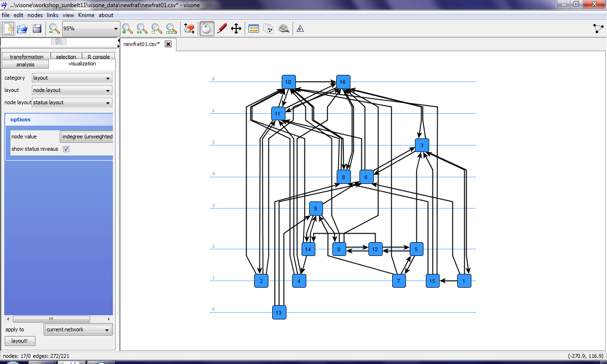Activate the mouse pointer mode
The width and height of the screenshot is (607, 364).
pyautogui.click(x=207, y=29)
